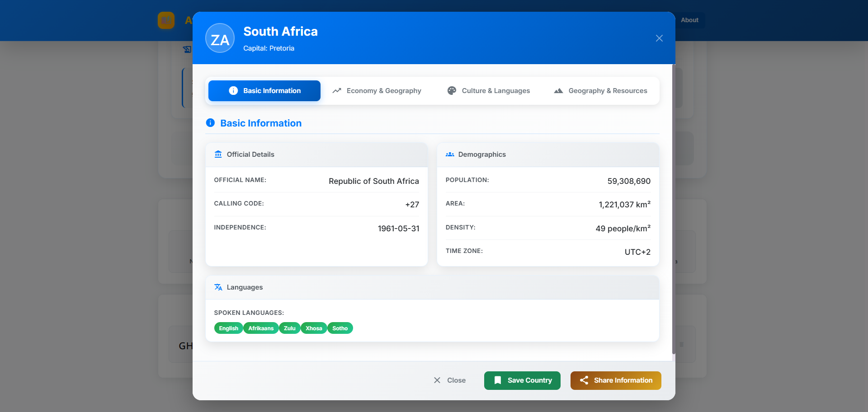
Task: Click the info icon beside Basic Information heading
Action: (211, 122)
